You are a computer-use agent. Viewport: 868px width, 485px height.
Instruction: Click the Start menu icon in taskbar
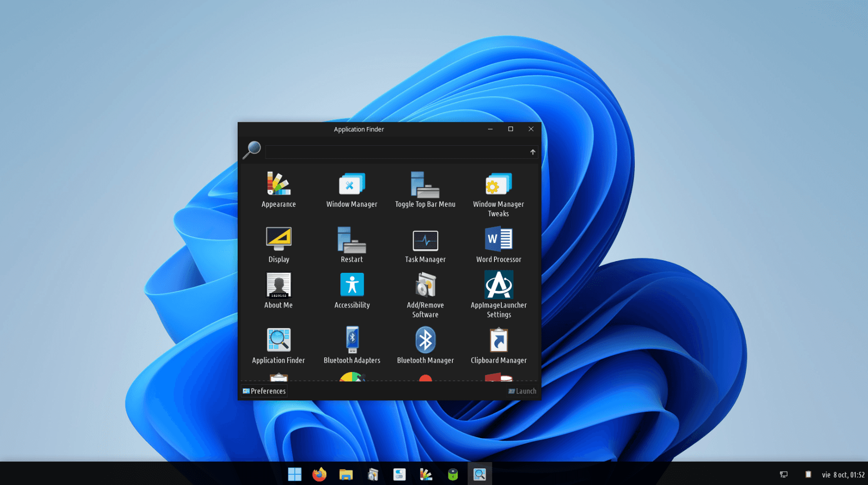pos(294,474)
